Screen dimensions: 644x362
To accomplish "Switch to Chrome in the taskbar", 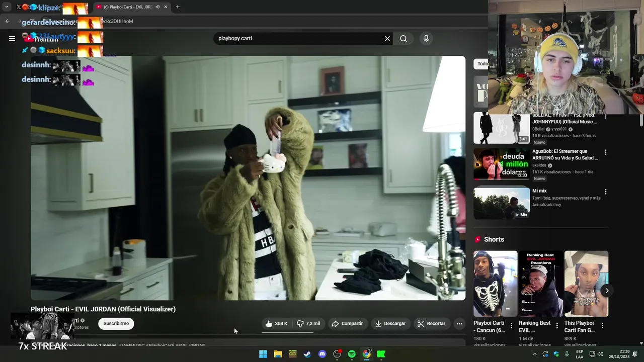I will click(367, 354).
